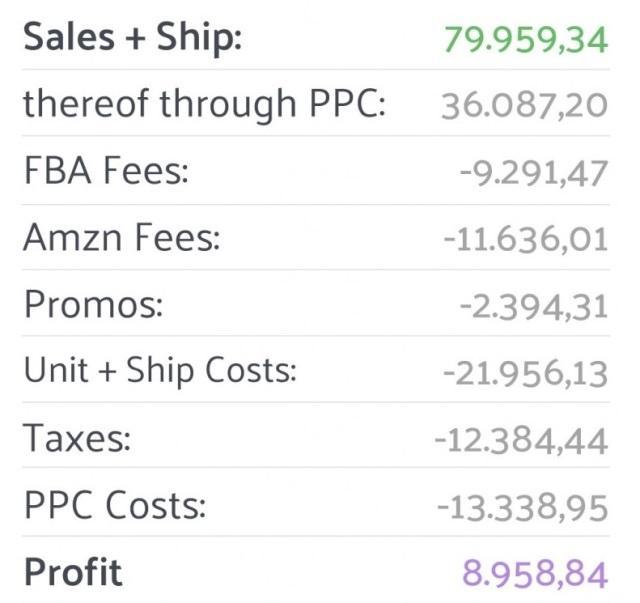This screenshot has width=640, height=603.
Task: Select the 36.087,20 PPC sales value
Action: (524, 106)
